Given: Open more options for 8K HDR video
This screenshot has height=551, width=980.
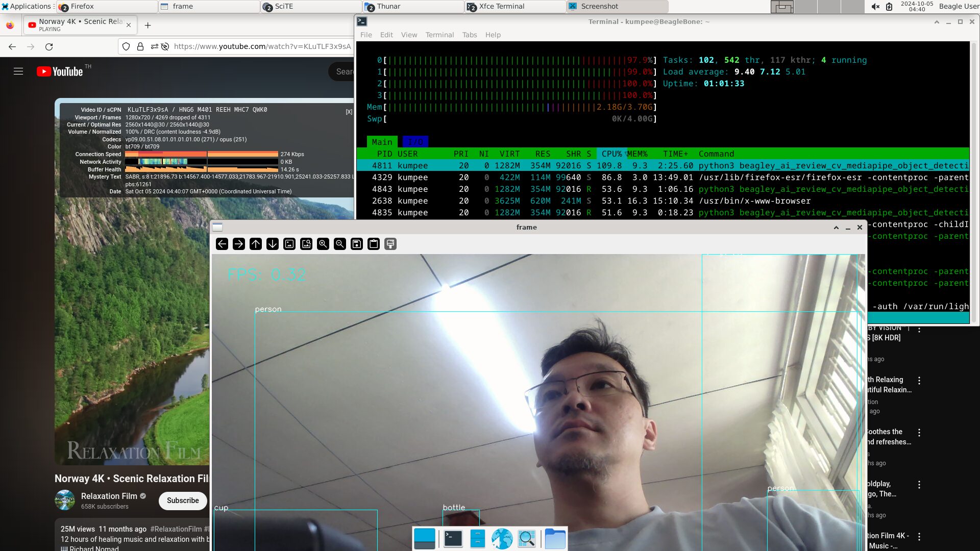Looking at the screenshot, I should (919, 330).
